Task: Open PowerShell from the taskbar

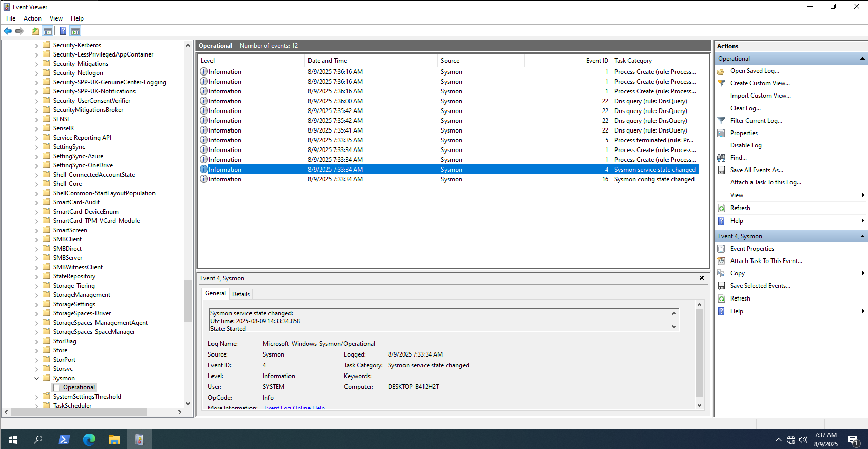Action: pos(64,440)
